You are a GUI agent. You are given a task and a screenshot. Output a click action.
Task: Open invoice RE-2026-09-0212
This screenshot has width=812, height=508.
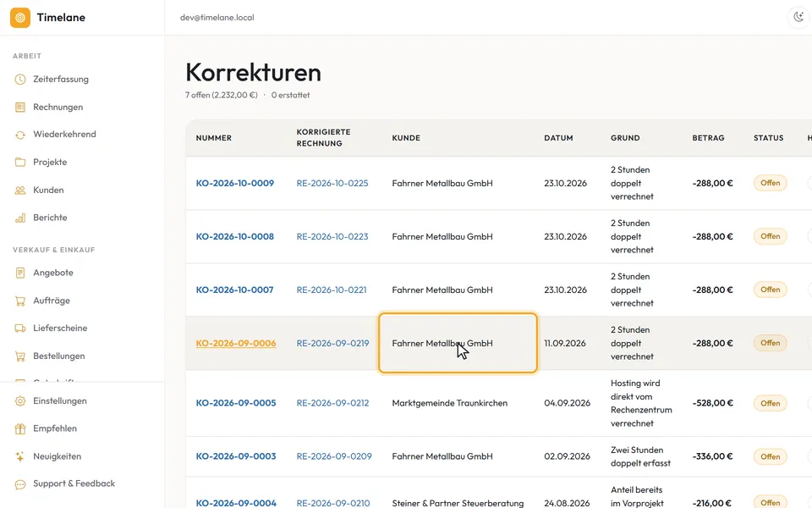(333, 403)
